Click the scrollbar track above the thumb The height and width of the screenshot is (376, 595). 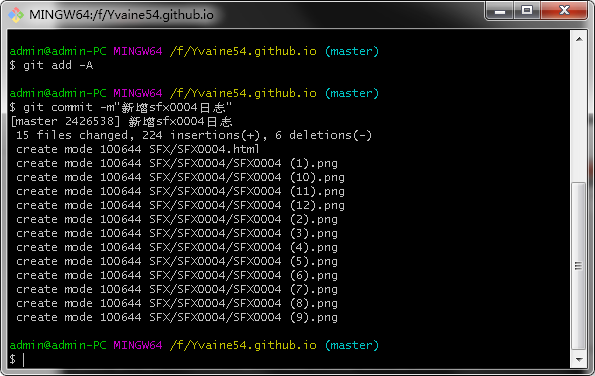tap(578, 114)
